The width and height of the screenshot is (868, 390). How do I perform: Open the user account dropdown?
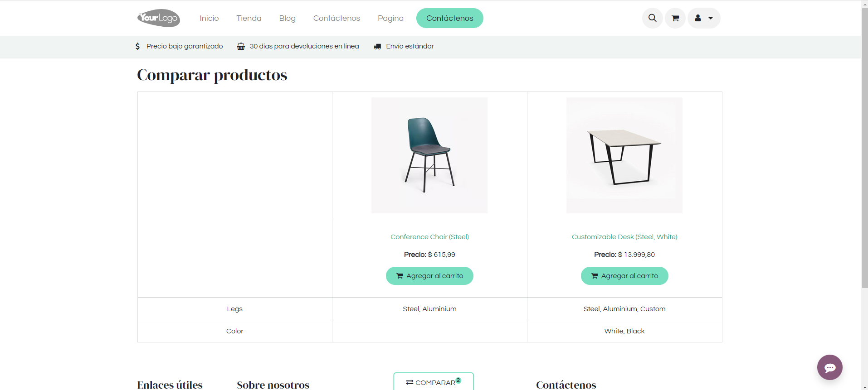coord(703,18)
